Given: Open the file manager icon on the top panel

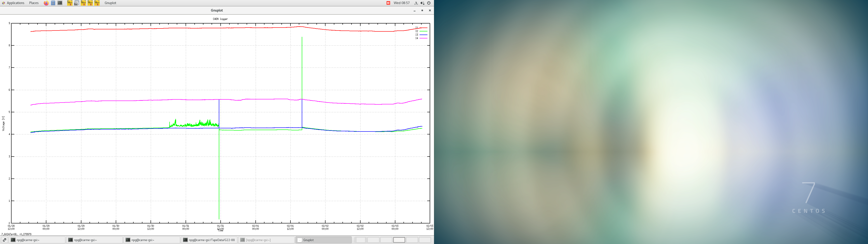Looking at the screenshot, I should tap(53, 3).
